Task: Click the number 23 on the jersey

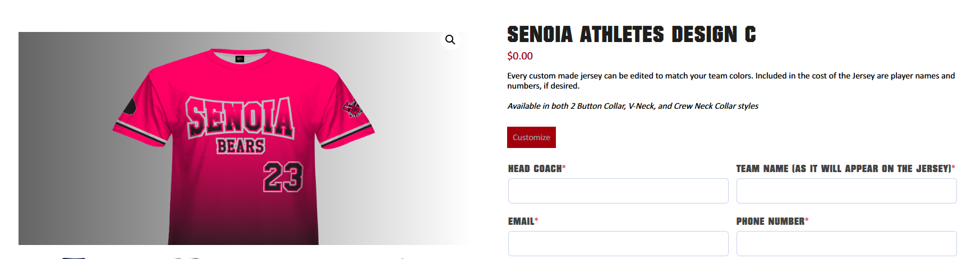Action: point(283,177)
